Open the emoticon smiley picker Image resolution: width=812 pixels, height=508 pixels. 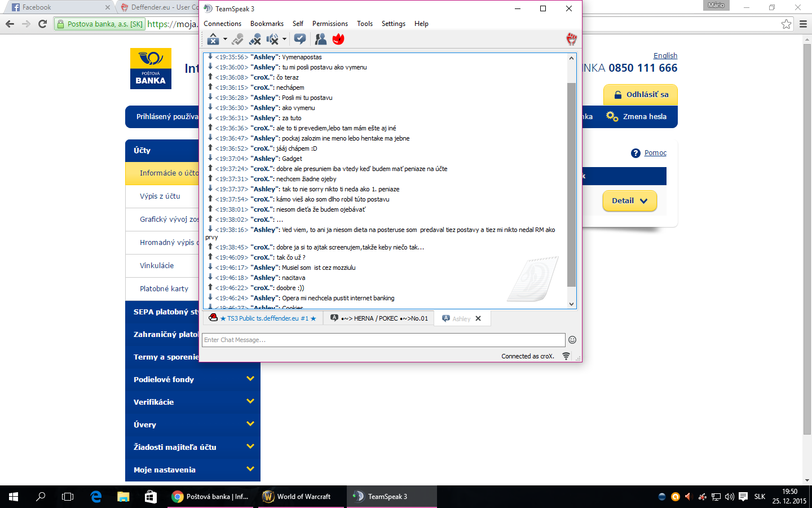coord(572,340)
